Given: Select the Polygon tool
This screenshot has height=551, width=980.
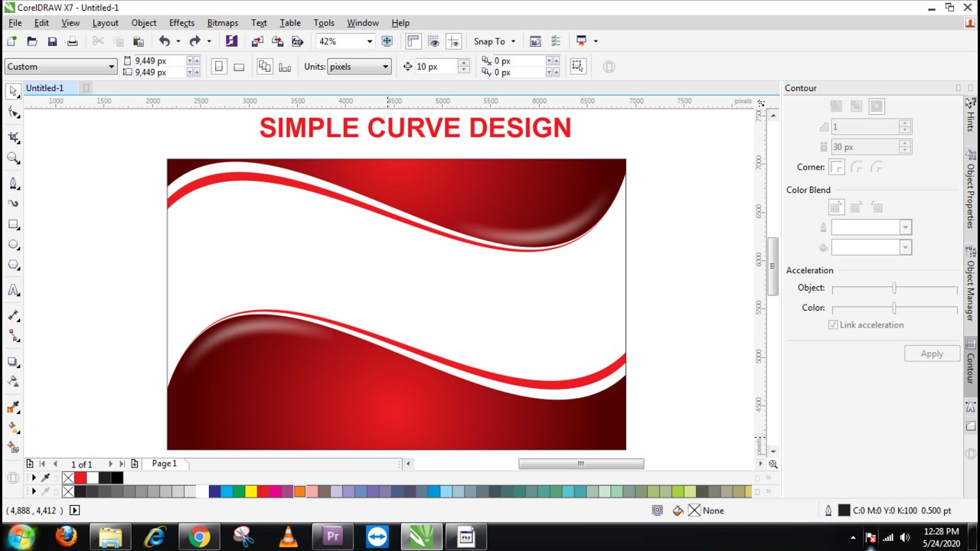Looking at the screenshot, I should [13, 265].
